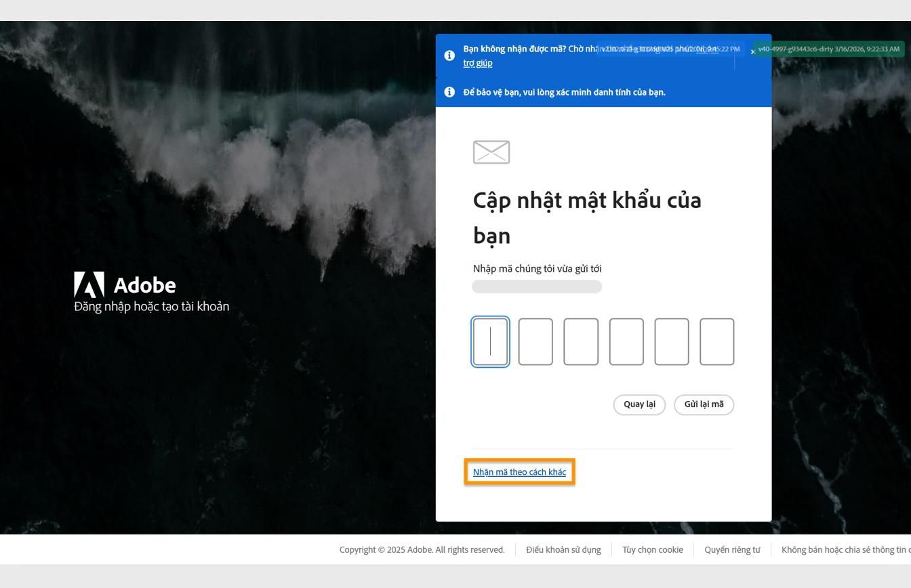This screenshot has width=911, height=588.
Task: Click "Nhận mã theo cách khác" link
Action: pos(519,471)
